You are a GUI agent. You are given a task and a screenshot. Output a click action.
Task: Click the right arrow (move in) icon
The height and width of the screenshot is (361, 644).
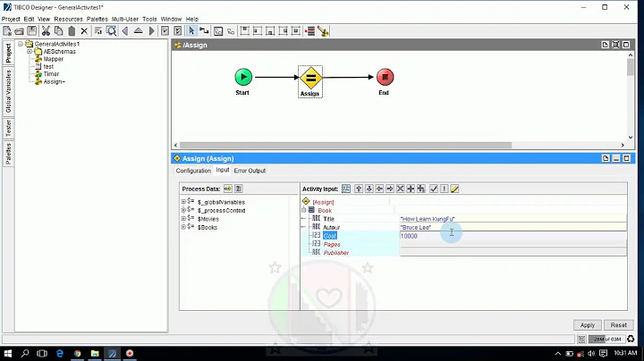pos(390,189)
